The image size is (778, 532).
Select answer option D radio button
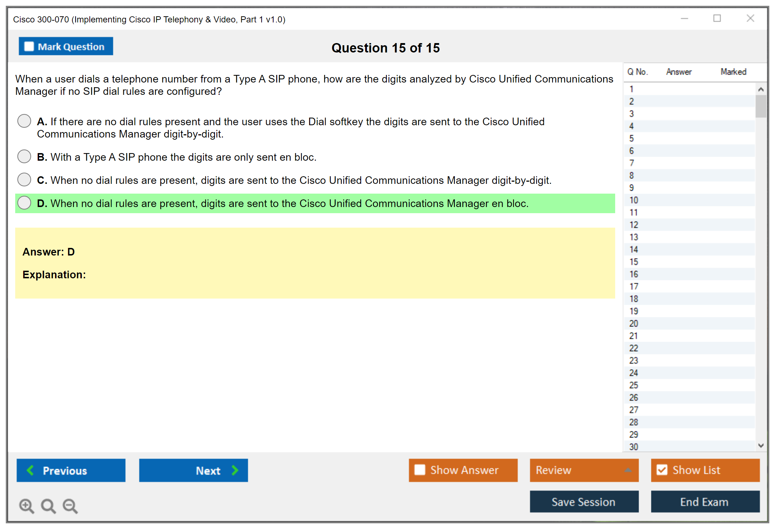tap(24, 203)
